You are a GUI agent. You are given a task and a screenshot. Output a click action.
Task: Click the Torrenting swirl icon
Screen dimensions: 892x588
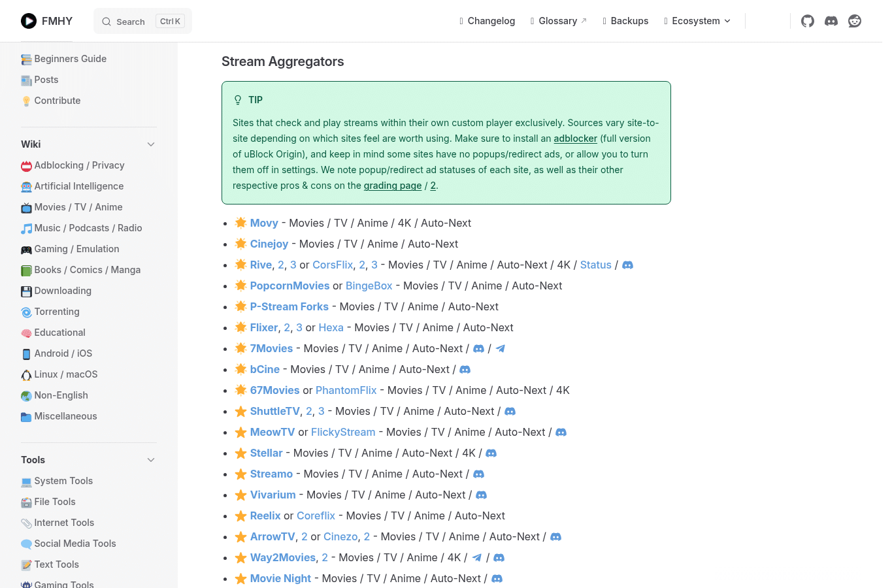click(x=26, y=312)
